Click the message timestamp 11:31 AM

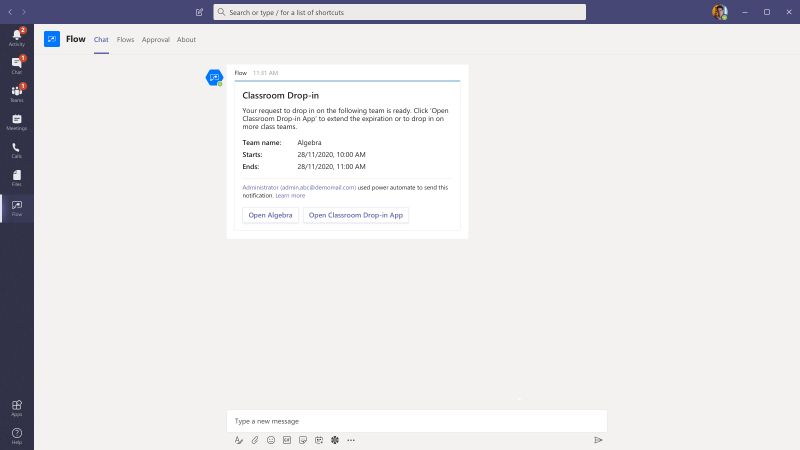(x=265, y=73)
